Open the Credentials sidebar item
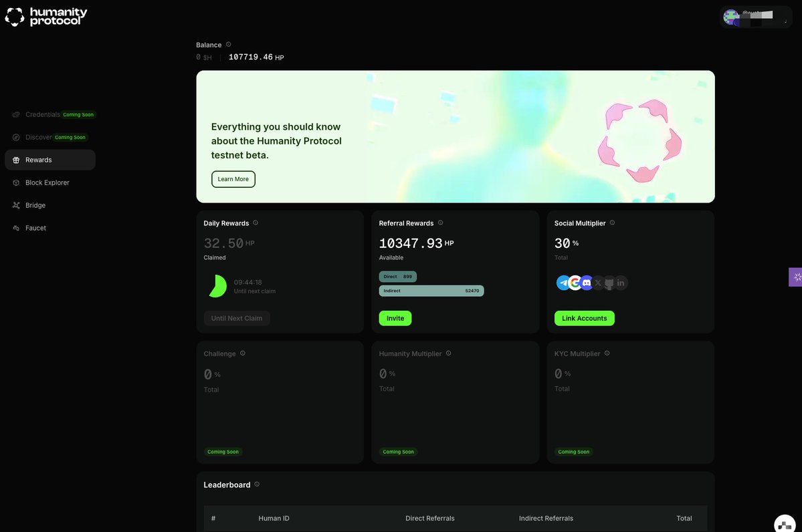The image size is (802, 532). point(50,114)
